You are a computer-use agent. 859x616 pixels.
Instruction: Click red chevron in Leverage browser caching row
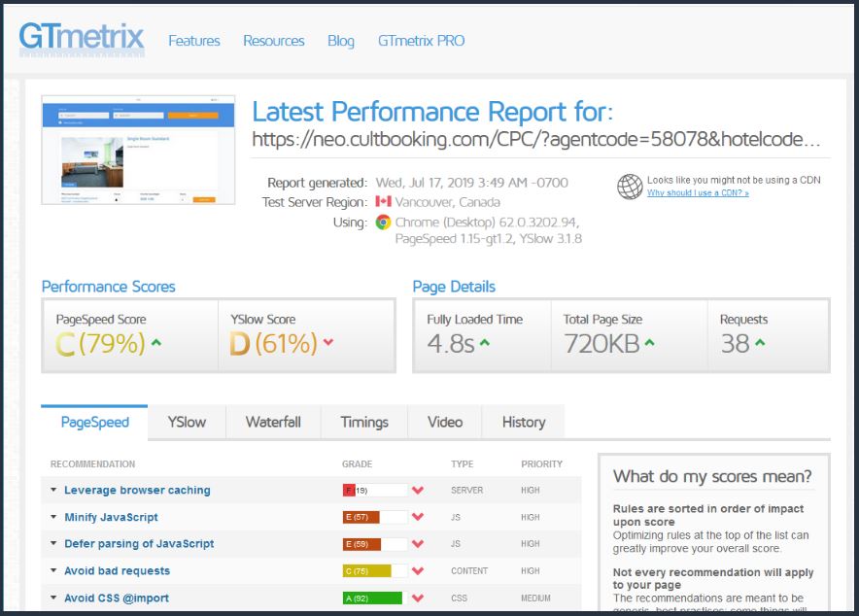point(418,490)
